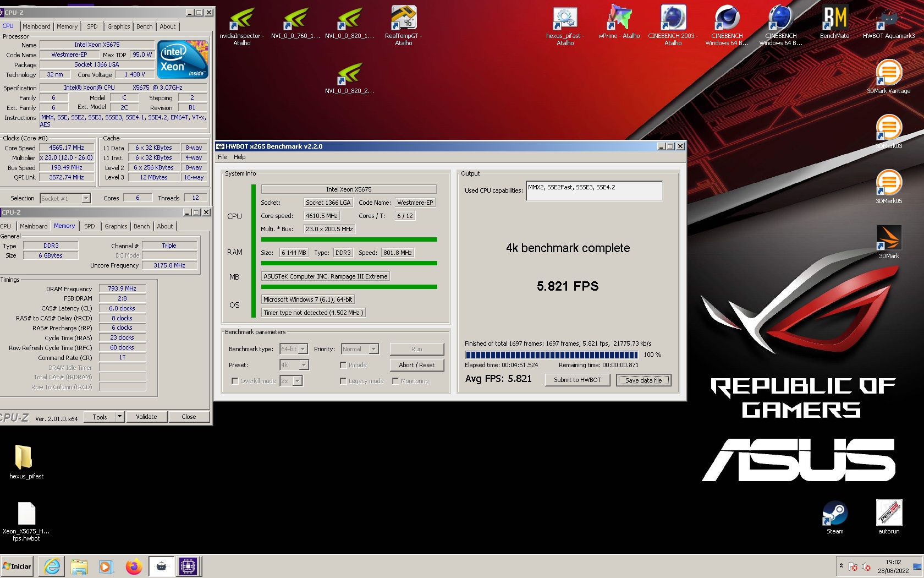Viewport: 924px width, 578px height.
Task: Open HWBOT Aquamark3 shortcut
Action: (x=888, y=23)
